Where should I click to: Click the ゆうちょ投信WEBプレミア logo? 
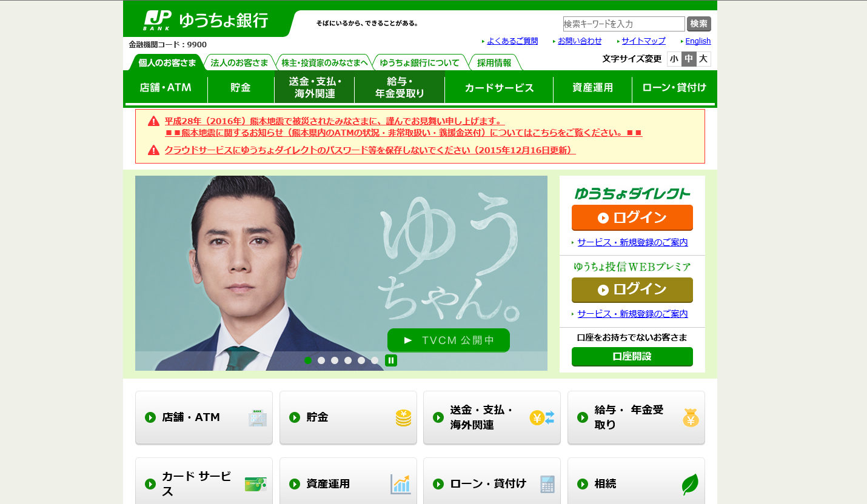pos(632,267)
